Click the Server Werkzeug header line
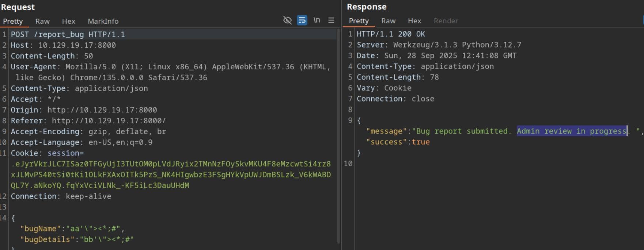 pos(439,45)
